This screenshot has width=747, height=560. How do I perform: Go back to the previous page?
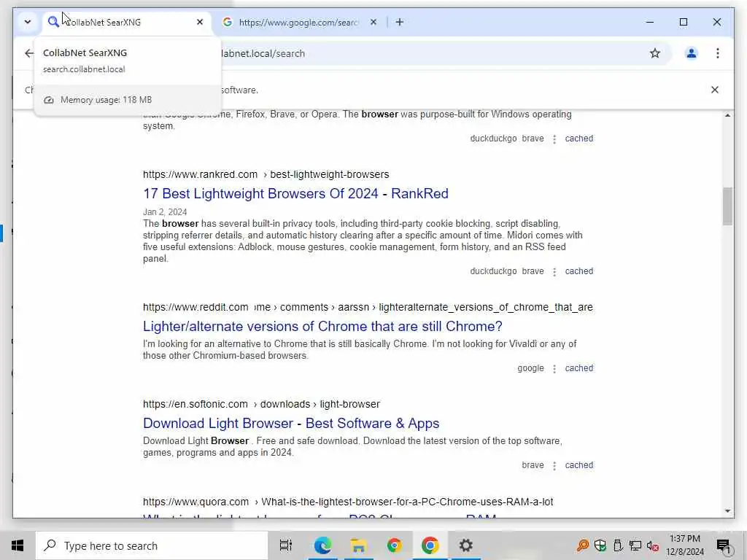(28, 53)
